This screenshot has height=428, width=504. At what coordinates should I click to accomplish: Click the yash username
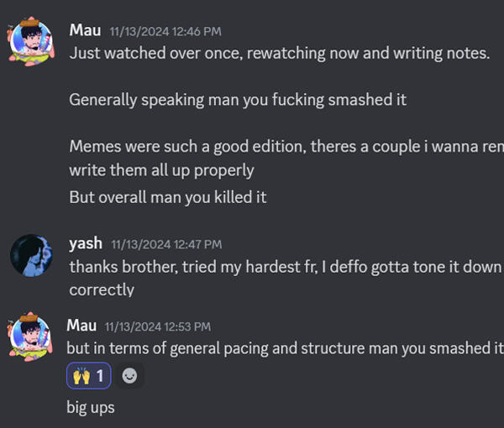click(86, 243)
